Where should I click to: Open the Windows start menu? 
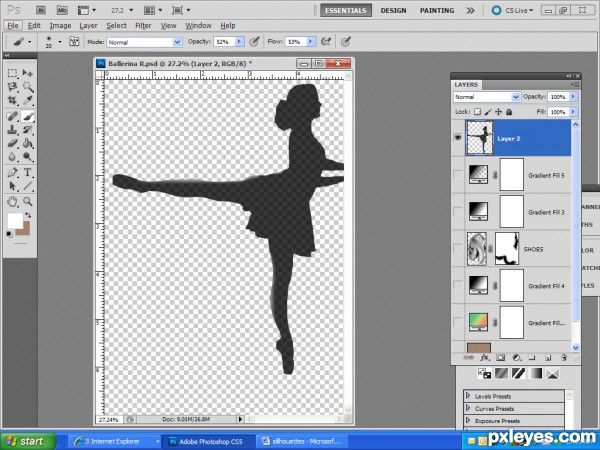(x=28, y=441)
